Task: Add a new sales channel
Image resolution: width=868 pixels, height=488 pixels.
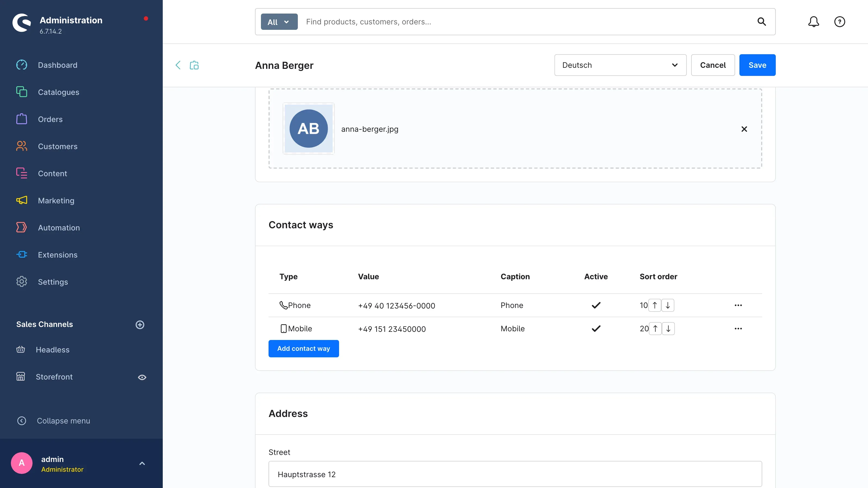Action: click(x=140, y=324)
